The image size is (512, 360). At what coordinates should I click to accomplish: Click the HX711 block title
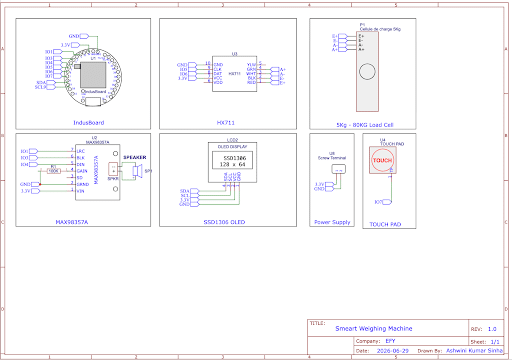tap(226, 123)
